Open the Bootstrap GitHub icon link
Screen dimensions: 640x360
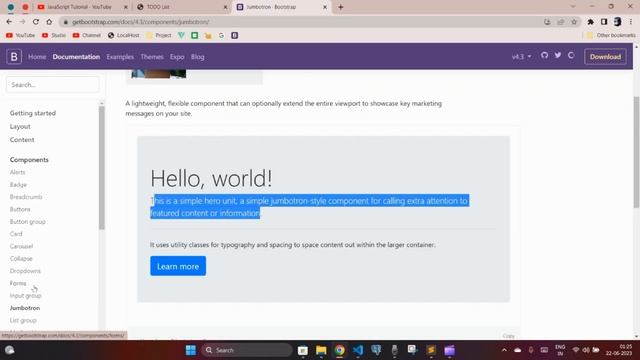pyautogui.click(x=544, y=55)
